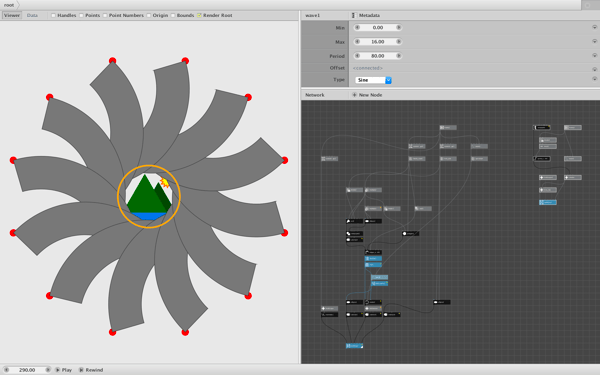The image size is (600, 375).
Task: Open the Max row options arrow at far right
Action: [595, 41]
